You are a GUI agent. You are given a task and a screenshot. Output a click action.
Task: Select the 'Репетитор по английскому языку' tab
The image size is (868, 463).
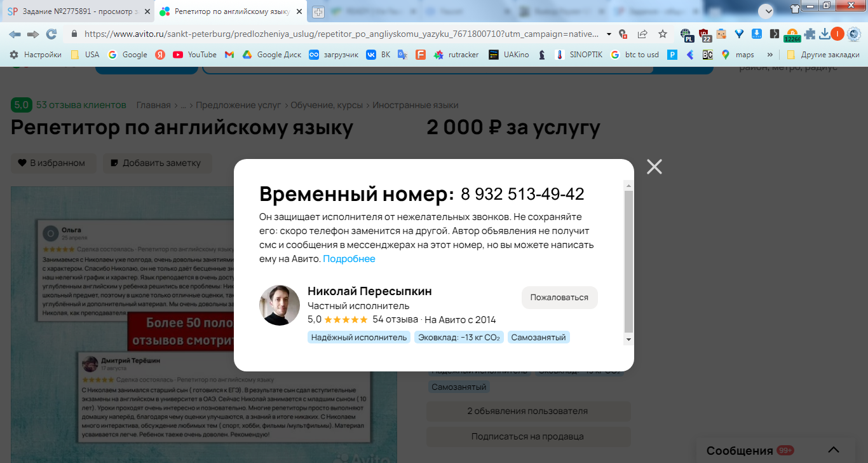(x=231, y=11)
